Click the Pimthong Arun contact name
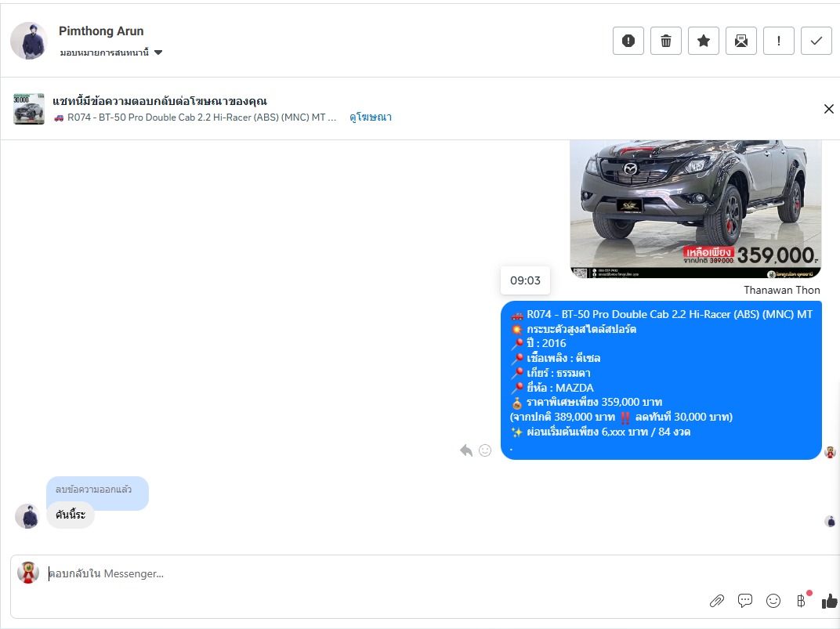Image resolution: width=840 pixels, height=629 pixels. [x=101, y=31]
